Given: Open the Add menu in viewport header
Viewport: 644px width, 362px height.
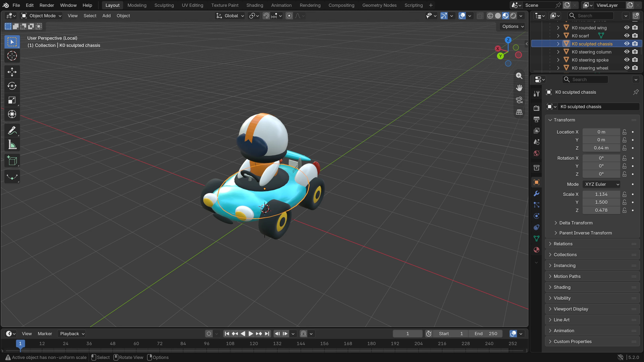Looking at the screenshot, I should [x=106, y=16].
